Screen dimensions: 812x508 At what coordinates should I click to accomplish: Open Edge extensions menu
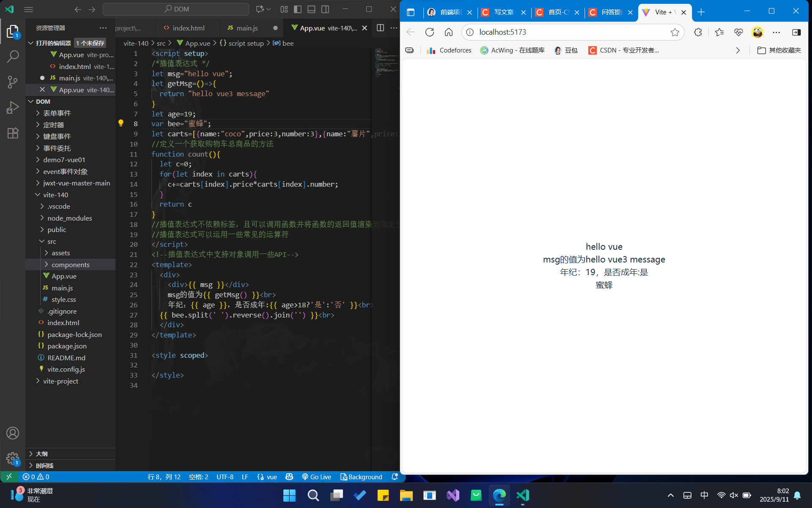pyautogui.click(x=698, y=32)
